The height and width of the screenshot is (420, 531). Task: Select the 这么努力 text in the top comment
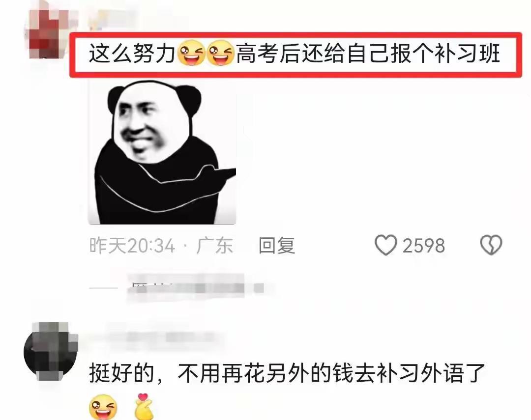click(x=132, y=54)
